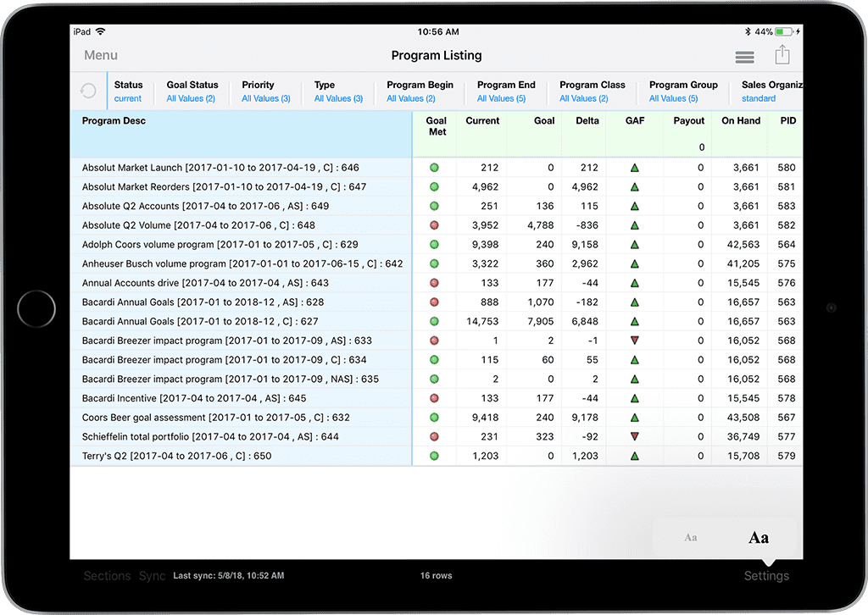Click green goal-met dot for Terry's Q2

[435, 457]
